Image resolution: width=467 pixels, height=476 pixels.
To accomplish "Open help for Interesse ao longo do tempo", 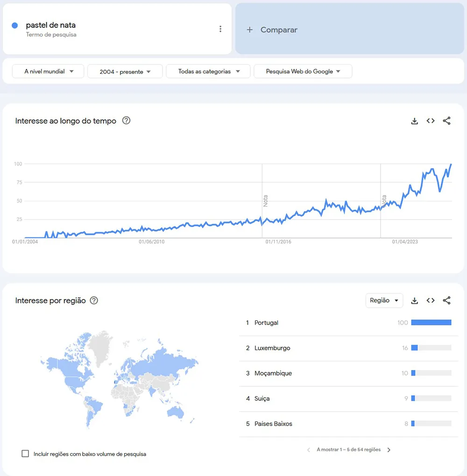I will [x=126, y=121].
